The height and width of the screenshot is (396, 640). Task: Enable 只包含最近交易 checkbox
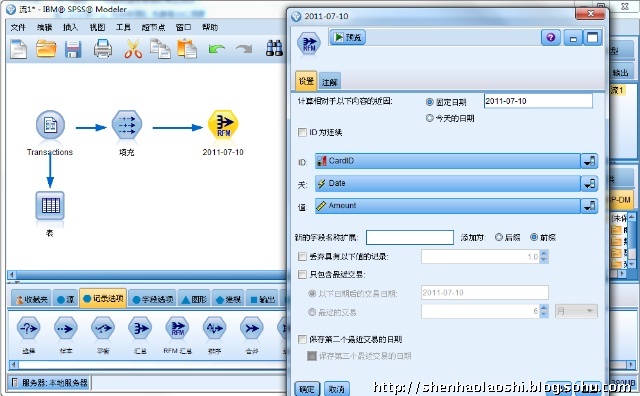pyautogui.click(x=302, y=274)
